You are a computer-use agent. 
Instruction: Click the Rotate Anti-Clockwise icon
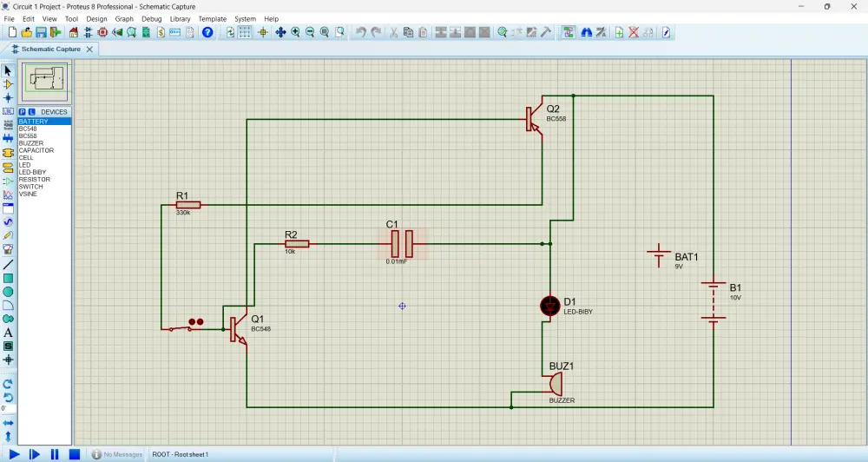[x=8, y=398]
